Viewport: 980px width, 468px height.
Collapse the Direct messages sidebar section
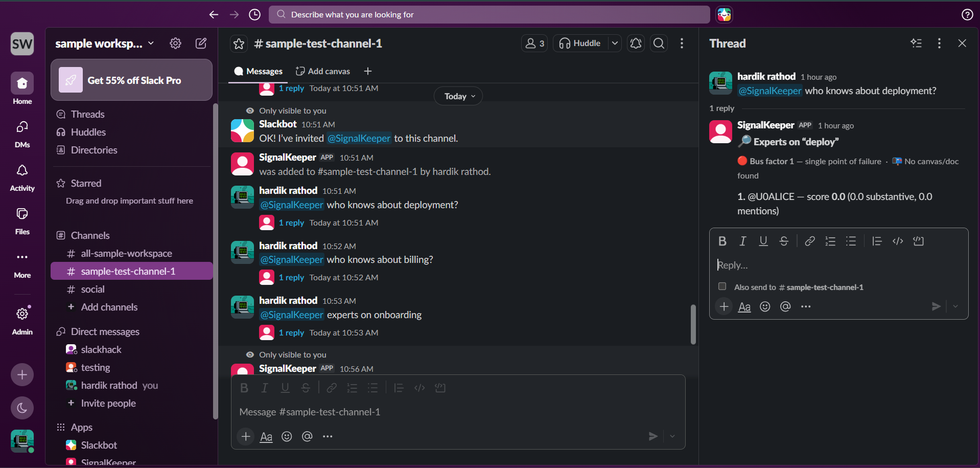105,331
